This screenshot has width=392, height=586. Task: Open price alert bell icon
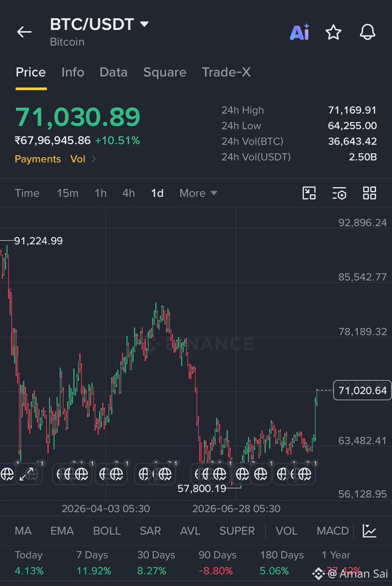(x=367, y=32)
